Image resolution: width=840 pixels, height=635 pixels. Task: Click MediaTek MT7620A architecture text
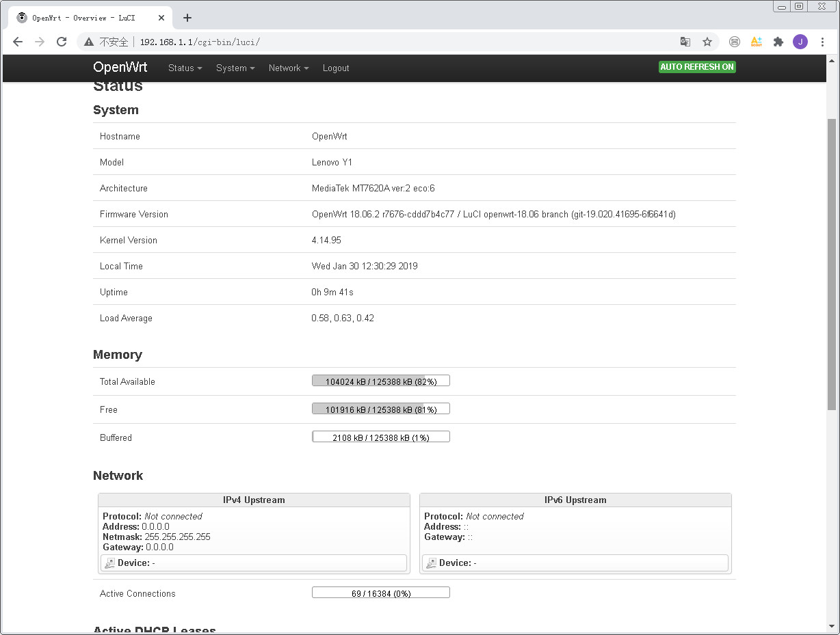pyautogui.click(x=373, y=188)
